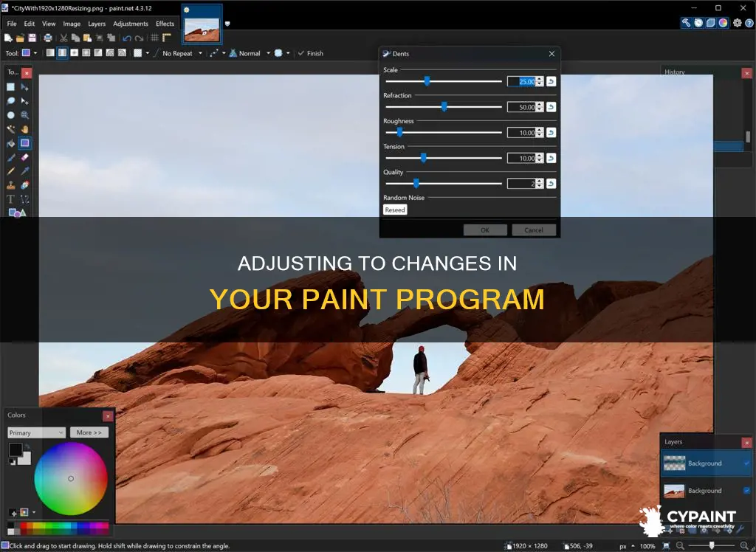Toggle visibility of top Background layer

(746, 463)
